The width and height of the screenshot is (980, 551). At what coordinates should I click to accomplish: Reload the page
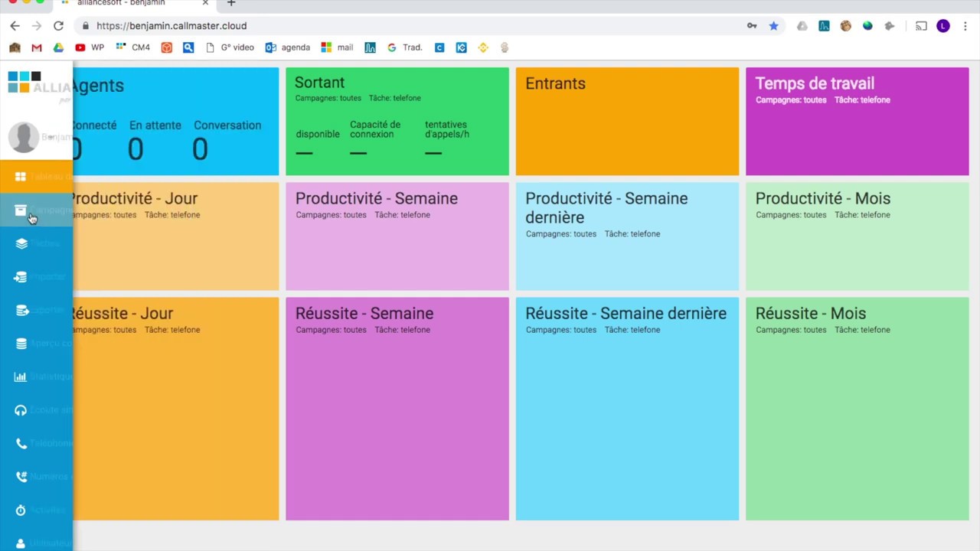click(58, 26)
